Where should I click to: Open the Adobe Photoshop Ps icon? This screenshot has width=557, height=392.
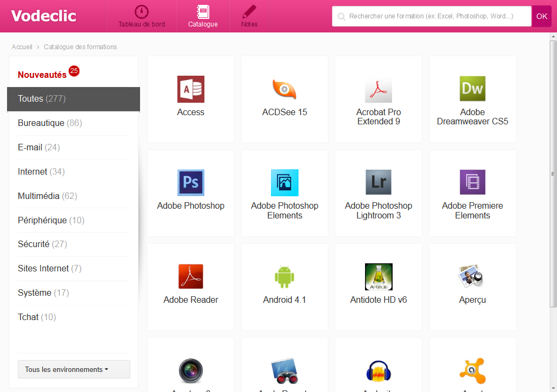click(x=191, y=183)
